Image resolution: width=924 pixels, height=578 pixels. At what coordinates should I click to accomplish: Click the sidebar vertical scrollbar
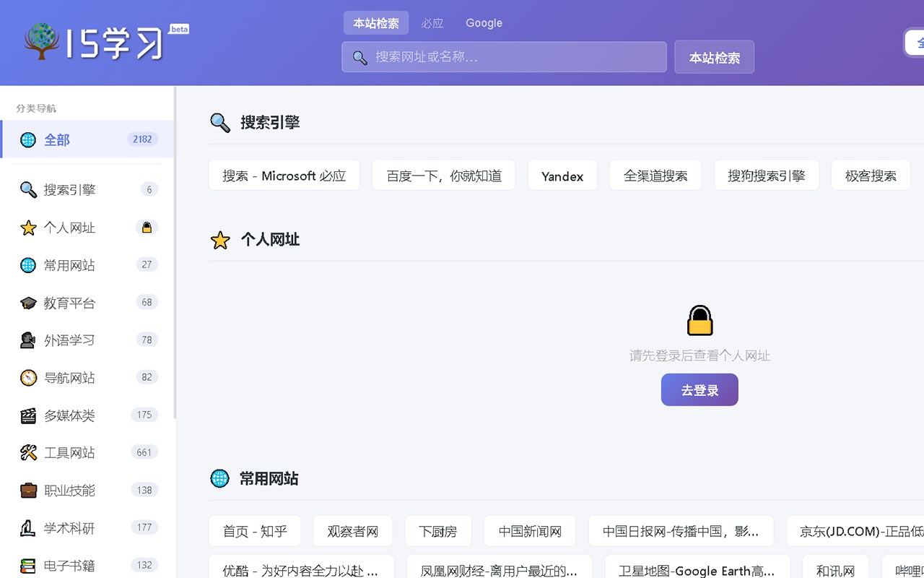pyautogui.click(x=175, y=253)
